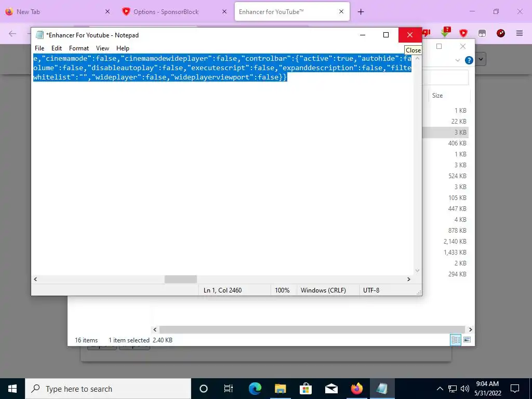Select the file row sized 2,140 KB
The width and height of the screenshot is (532, 399).
446,241
